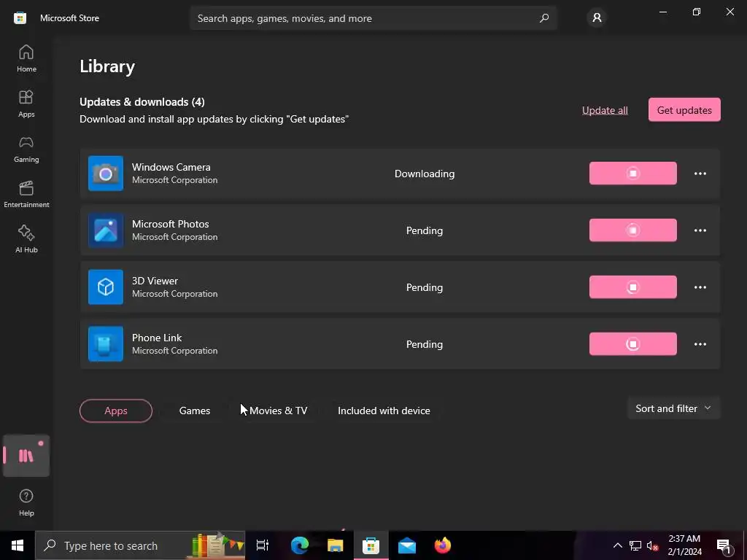Click the network status tray icon
This screenshot has height=560, width=747.
(x=635, y=545)
